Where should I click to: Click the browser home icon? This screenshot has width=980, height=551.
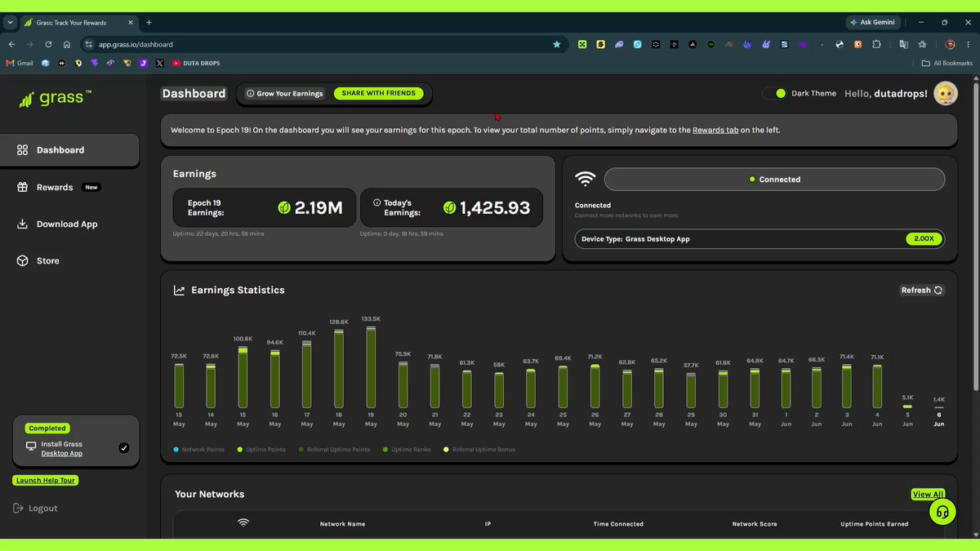click(67, 44)
